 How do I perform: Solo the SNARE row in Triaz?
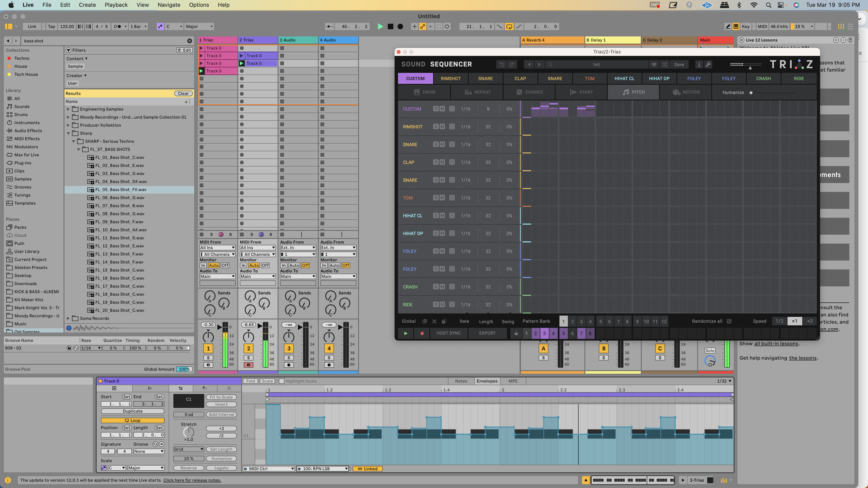[435, 144]
